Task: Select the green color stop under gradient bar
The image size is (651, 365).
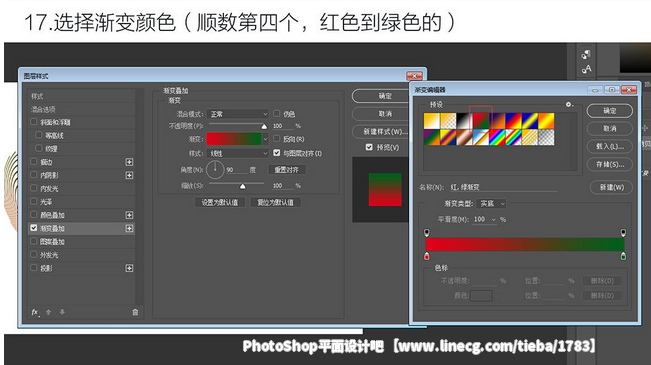Action: [x=623, y=256]
